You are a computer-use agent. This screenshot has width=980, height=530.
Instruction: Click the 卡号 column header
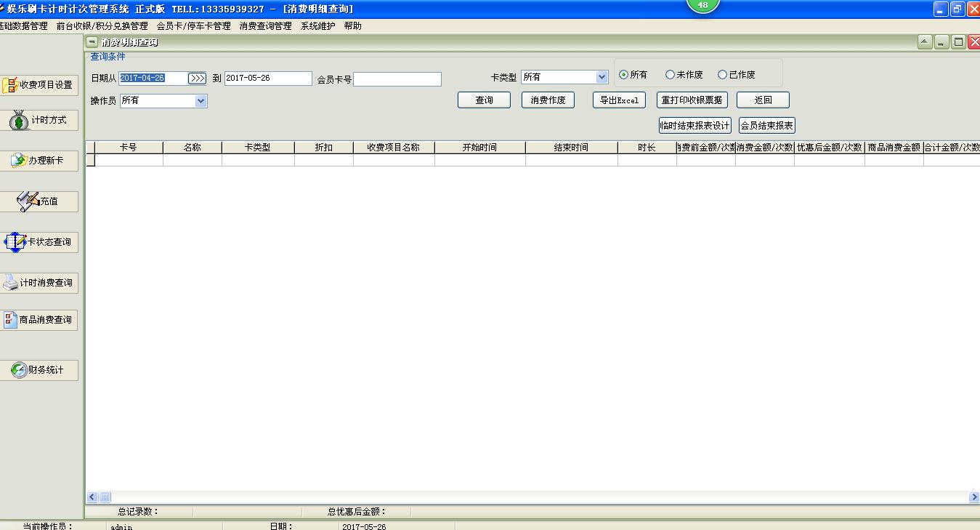point(129,148)
